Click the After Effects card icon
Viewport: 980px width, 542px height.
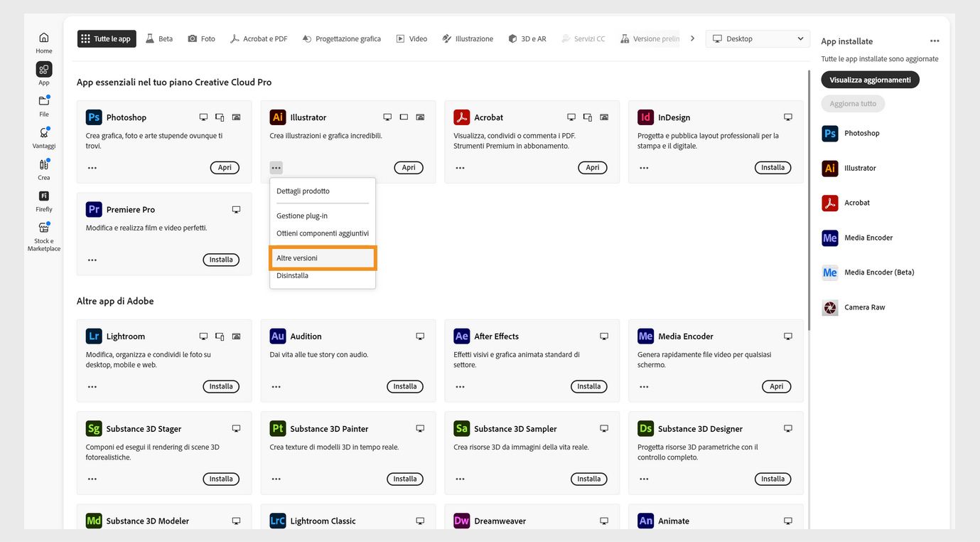tap(462, 336)
